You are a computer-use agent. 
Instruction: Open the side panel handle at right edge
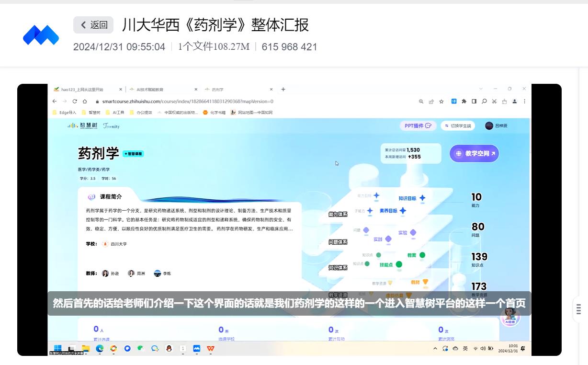pyautogui.click(x=578, y=309)
